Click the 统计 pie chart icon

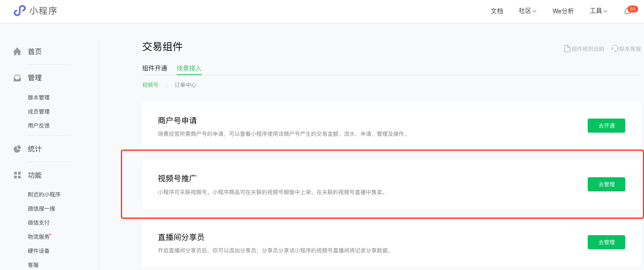17,149
